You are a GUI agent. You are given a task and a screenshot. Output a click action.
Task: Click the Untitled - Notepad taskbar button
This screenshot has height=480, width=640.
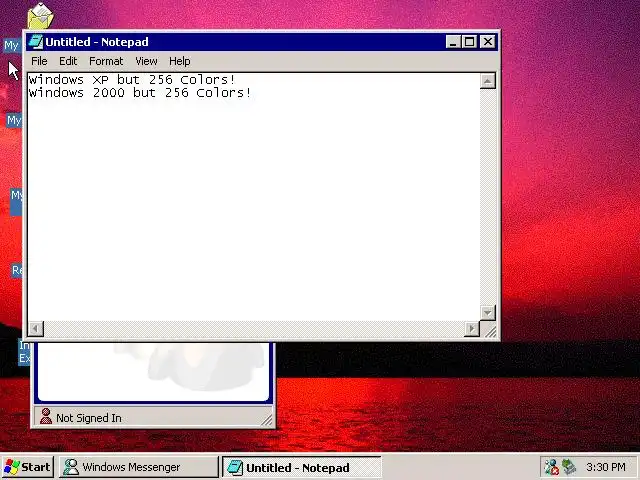click(302, 467)
